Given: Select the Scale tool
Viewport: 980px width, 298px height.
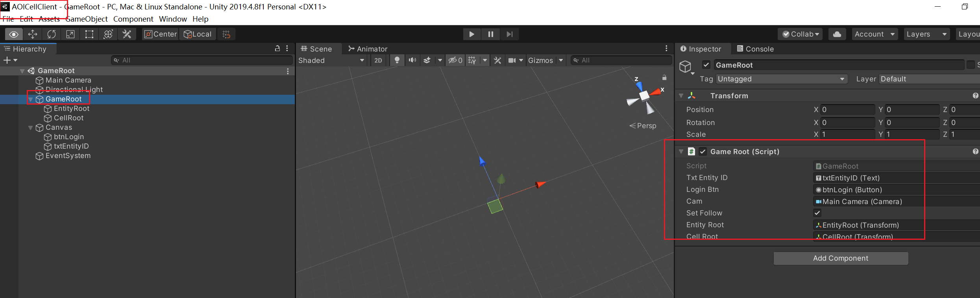Looking at the screenshot, I should [x=70, y=34].
